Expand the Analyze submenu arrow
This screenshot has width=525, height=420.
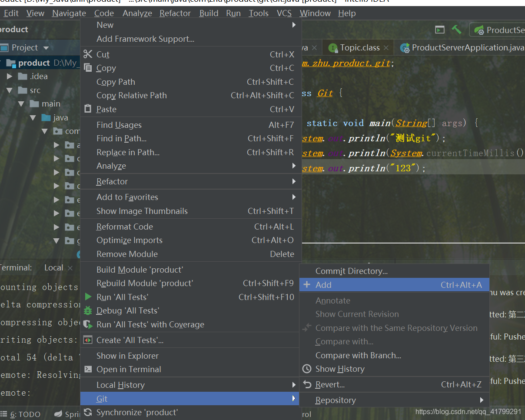[294, 166]
